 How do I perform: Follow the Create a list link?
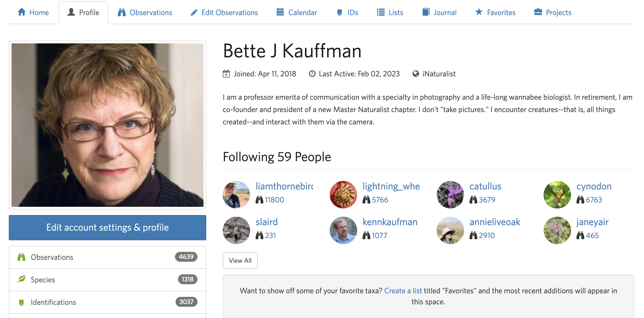click(403, 291)
